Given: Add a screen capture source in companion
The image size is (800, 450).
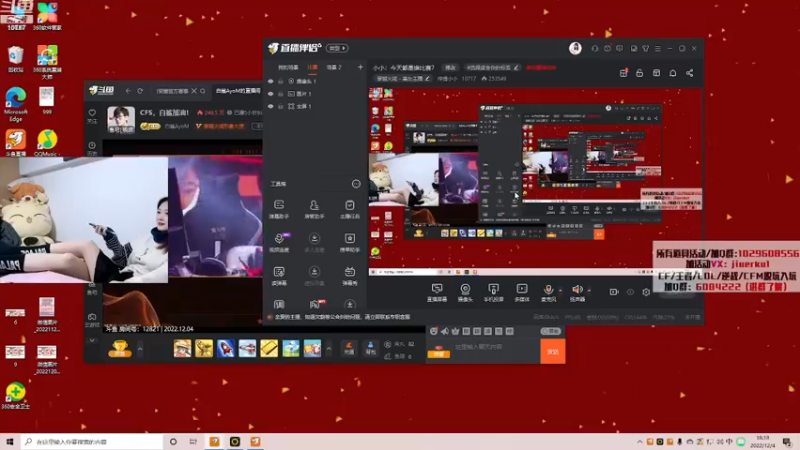Looking at the screenshot, I should tap(437, 293).
